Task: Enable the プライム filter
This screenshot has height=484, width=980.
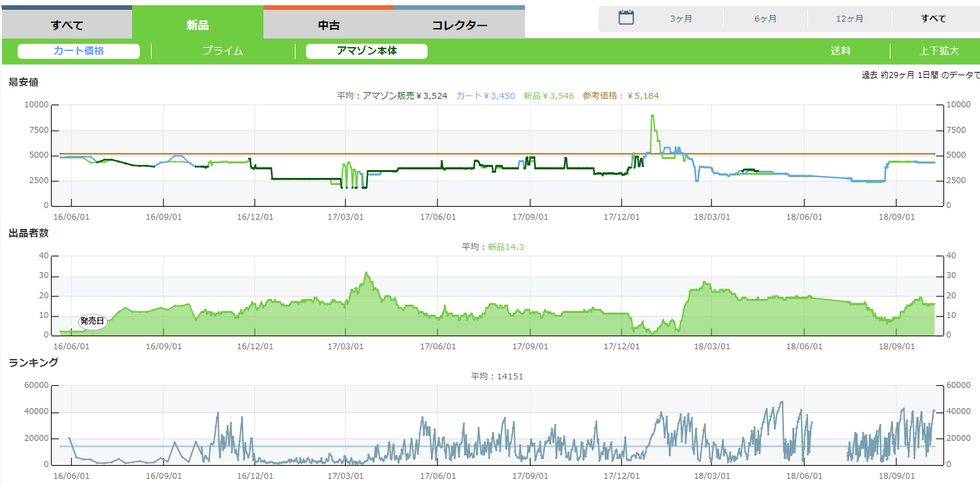Action: pyautogui.click(x=223, y=51)
